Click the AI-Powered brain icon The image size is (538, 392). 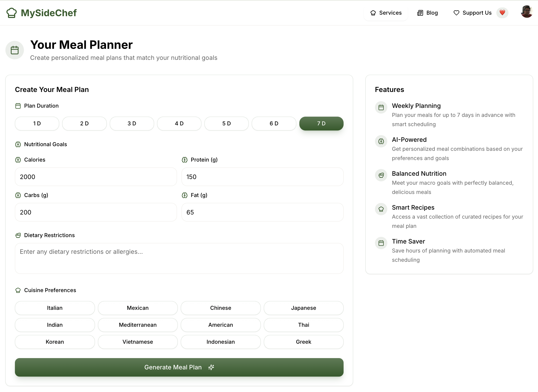[381, 141]
